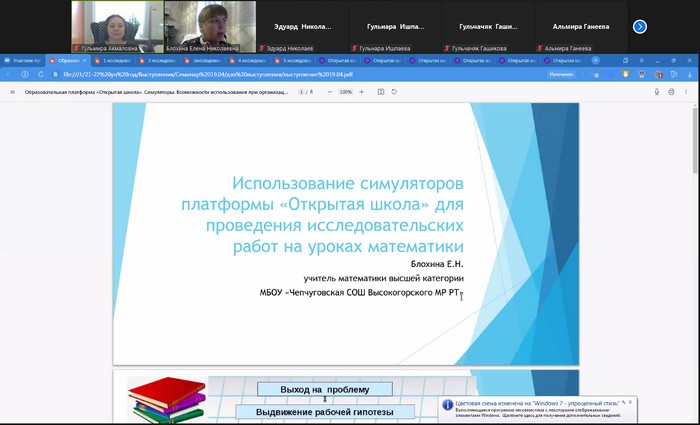The width and height of the screenshot is (700, 425).
Task: Switch to the first browser tab 'Участник'
Action: [23, 61]
